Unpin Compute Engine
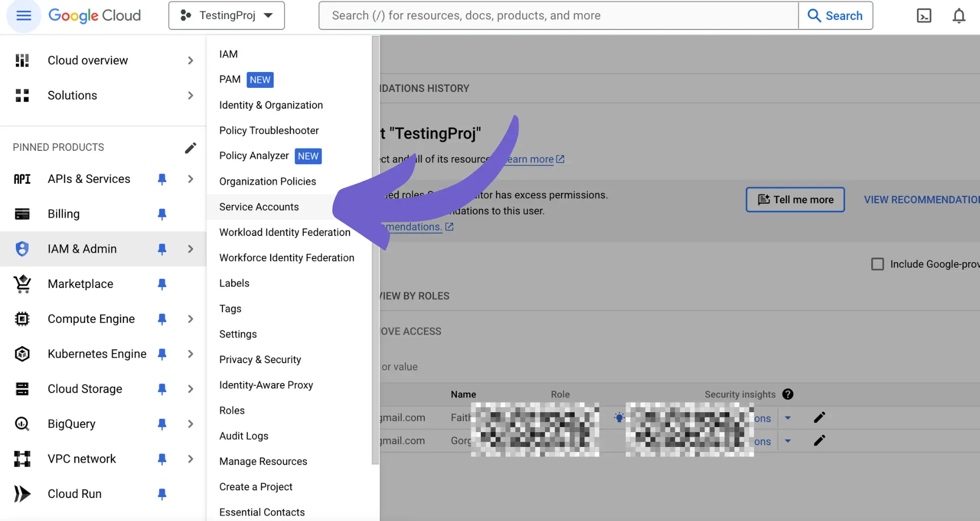This screenshot has width=980, height=521. point(162,319)
